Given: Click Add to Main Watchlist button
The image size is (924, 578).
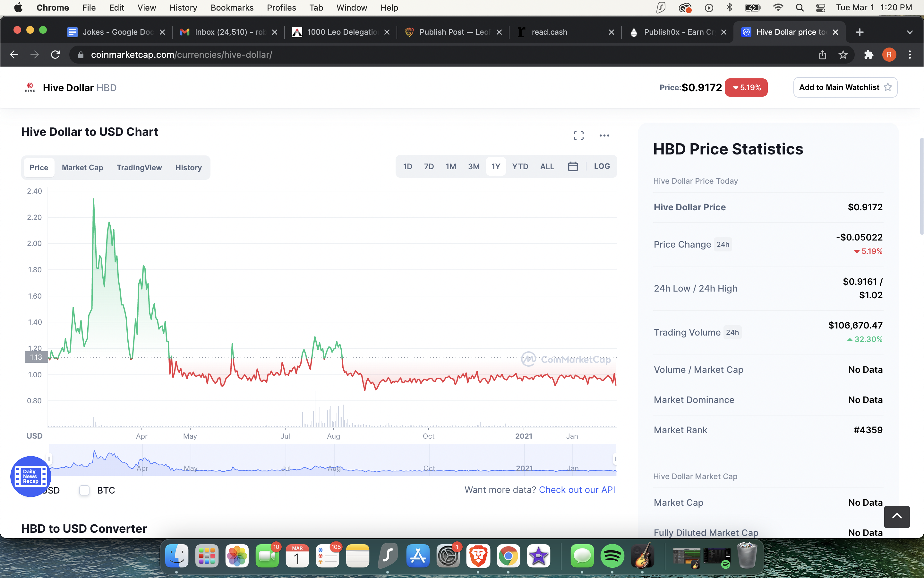Looking at the screenshot, I should [x=845, y=87].
